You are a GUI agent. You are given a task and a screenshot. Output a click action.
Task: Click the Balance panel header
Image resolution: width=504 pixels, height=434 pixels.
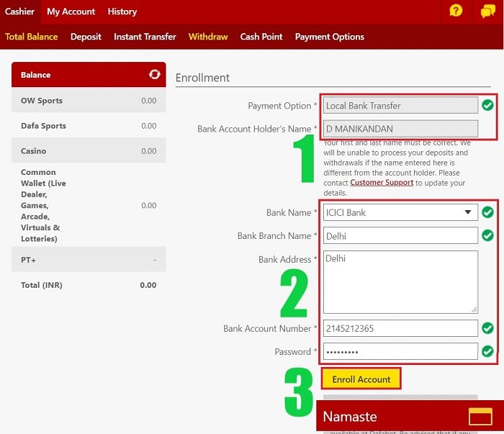[x=89, y=75]
